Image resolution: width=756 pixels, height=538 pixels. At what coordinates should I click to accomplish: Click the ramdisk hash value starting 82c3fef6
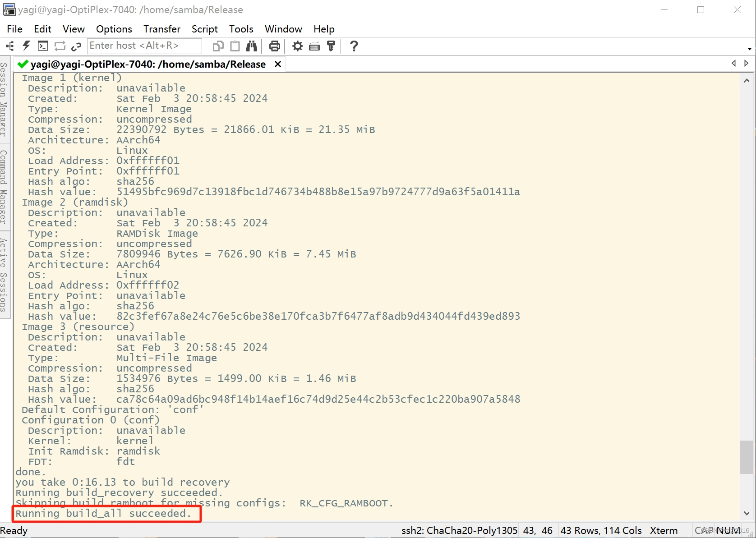[318, 316]
